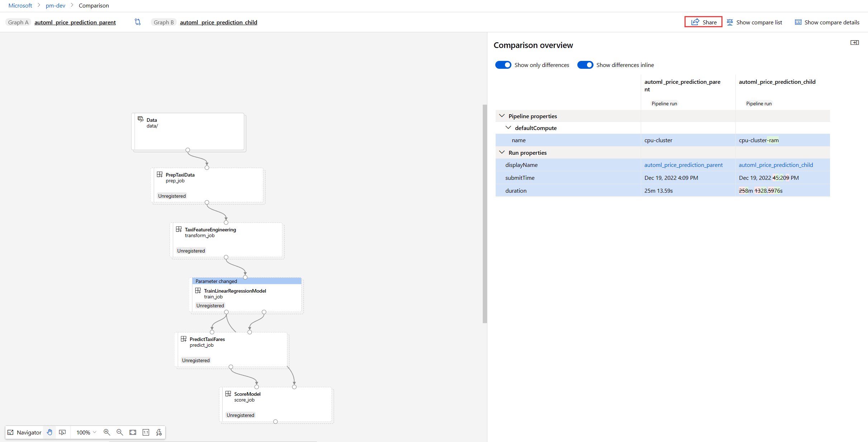Open pm-dev breadcrumb link
This screenshot has height=442, width=868.
point(56,5)
